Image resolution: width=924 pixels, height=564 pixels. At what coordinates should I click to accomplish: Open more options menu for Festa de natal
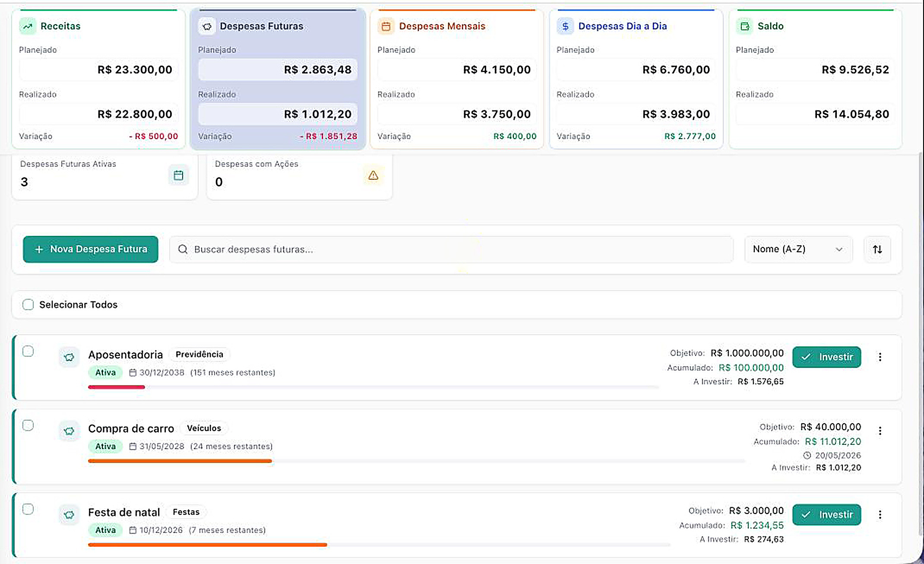pyautogui.click(x=880, y=515)
